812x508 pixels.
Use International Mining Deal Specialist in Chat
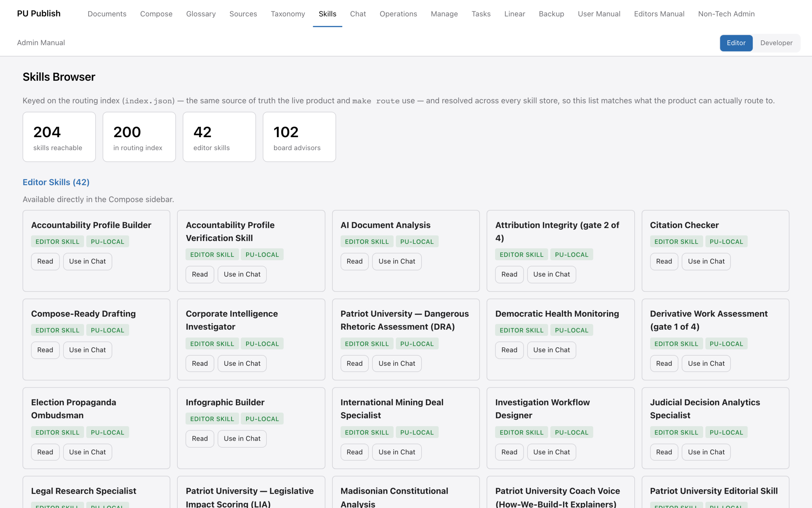[396, 452]
